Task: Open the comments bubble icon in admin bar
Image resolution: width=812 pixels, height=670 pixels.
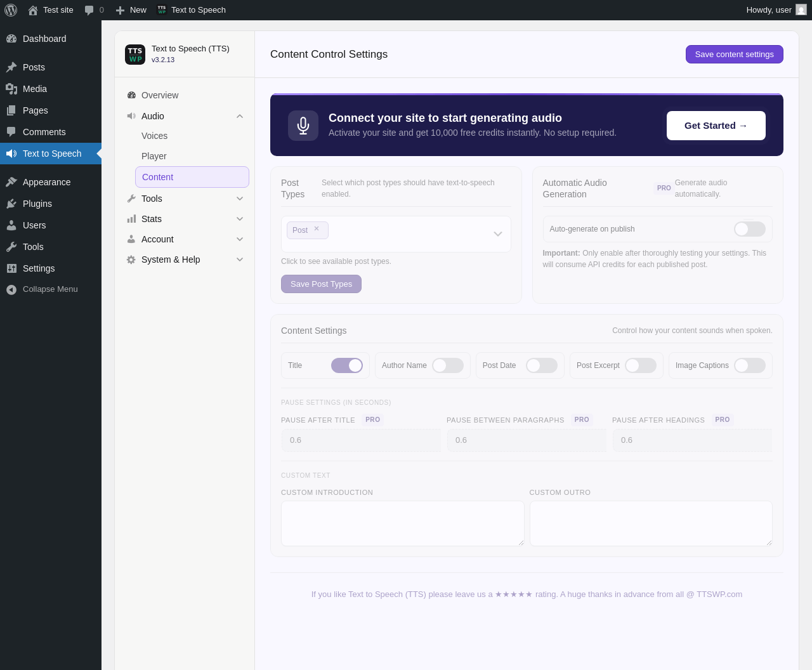Action: 89,10
